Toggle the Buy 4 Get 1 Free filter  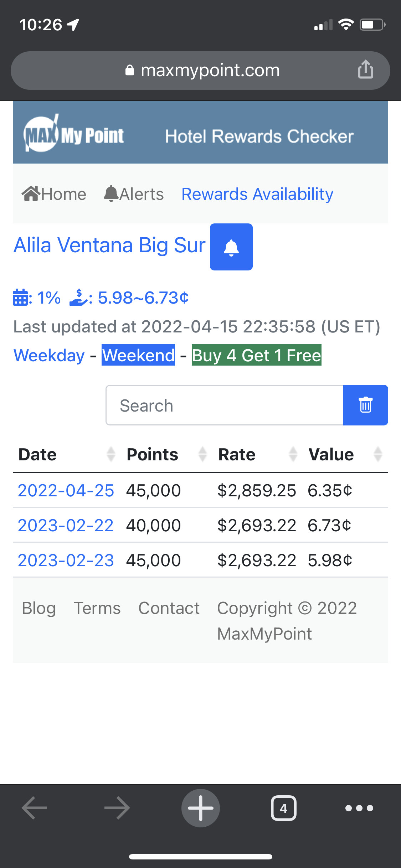tap(256, 355)
